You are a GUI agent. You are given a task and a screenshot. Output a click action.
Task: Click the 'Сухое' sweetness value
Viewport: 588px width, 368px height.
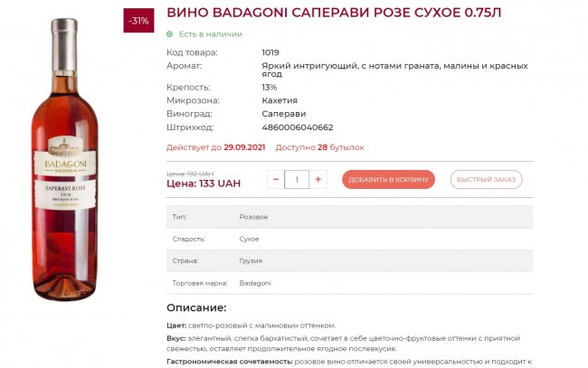click(x=249, y=239)
